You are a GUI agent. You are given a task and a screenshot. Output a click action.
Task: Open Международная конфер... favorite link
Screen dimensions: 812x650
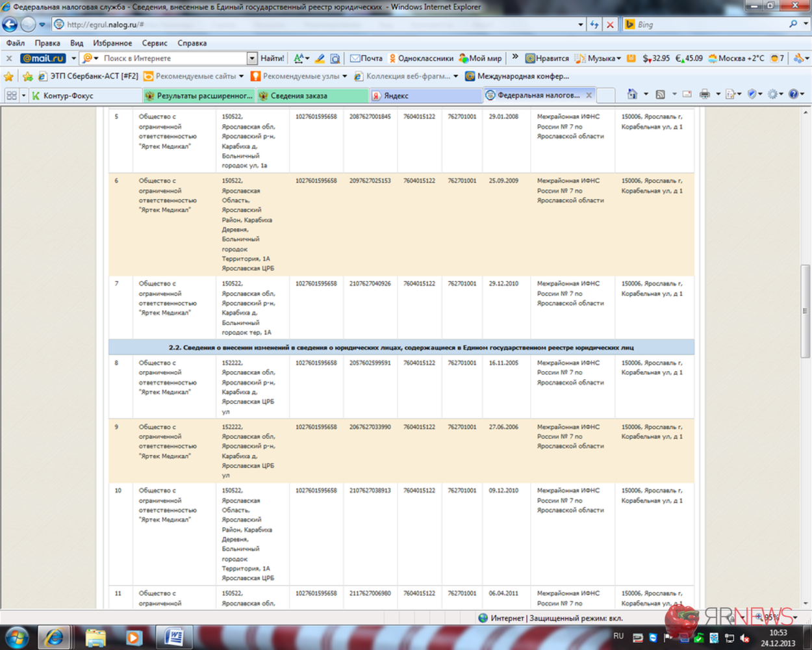[517, 77]
